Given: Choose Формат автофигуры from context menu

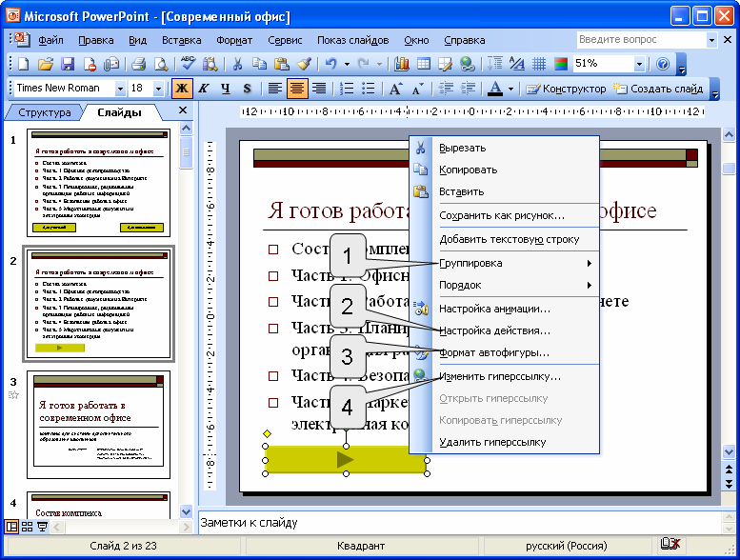Looking at the screenshot, I should (x=505, y=352).
